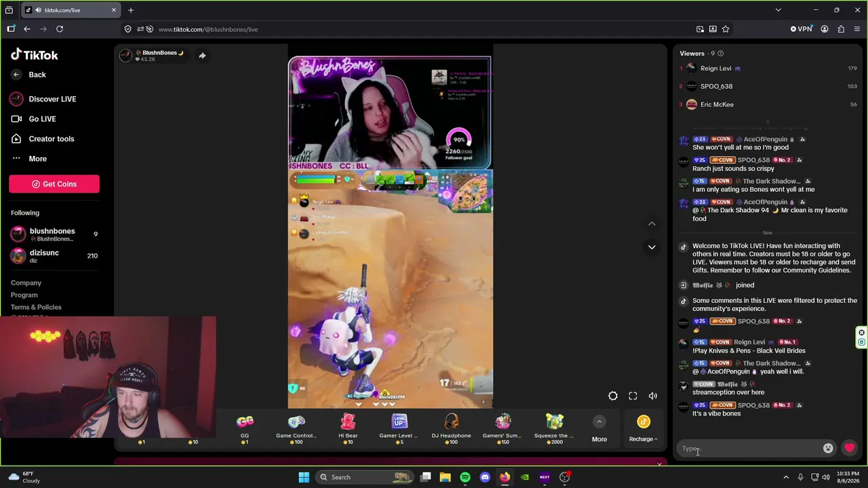Bookmark this page with the star

coord(726,29)
